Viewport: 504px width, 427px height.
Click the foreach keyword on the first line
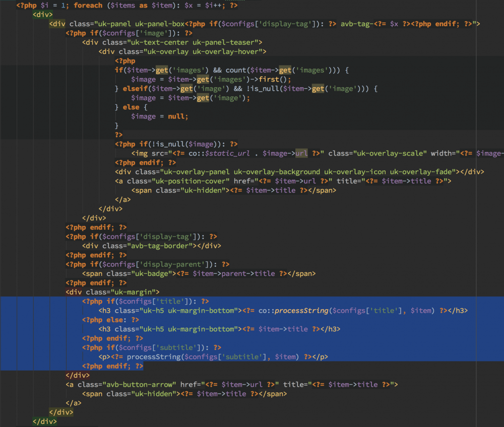point(88,5)
